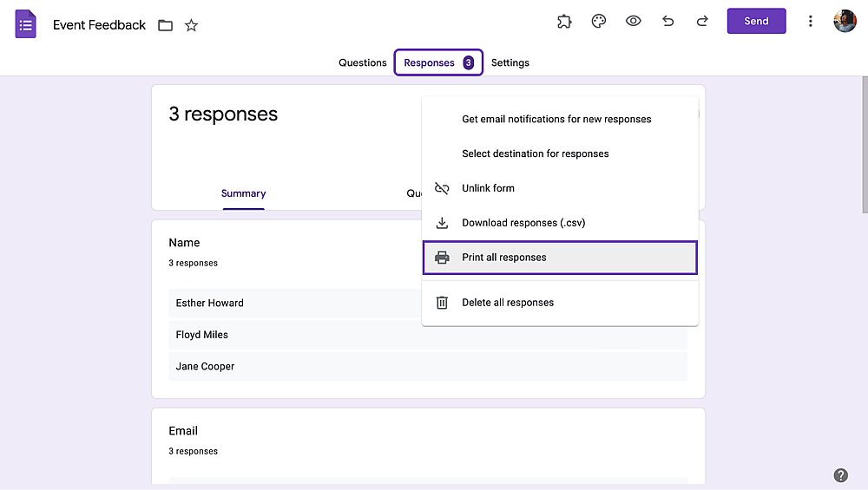Screen dimensions: 868x490
Task: Customize theme with the palette icon
Action: pyautogui.click(x=598, y=22)
